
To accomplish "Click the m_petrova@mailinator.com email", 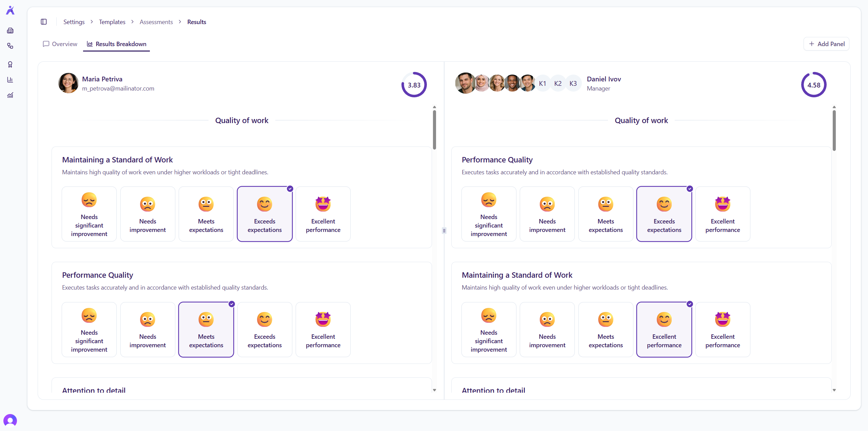I will [118, 88].
